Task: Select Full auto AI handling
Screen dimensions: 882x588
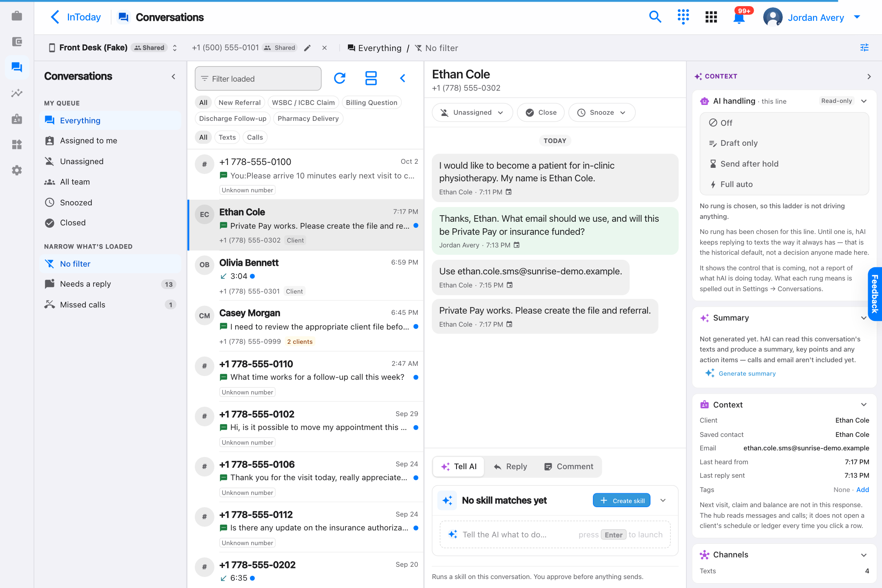Action: pos(784,184)
